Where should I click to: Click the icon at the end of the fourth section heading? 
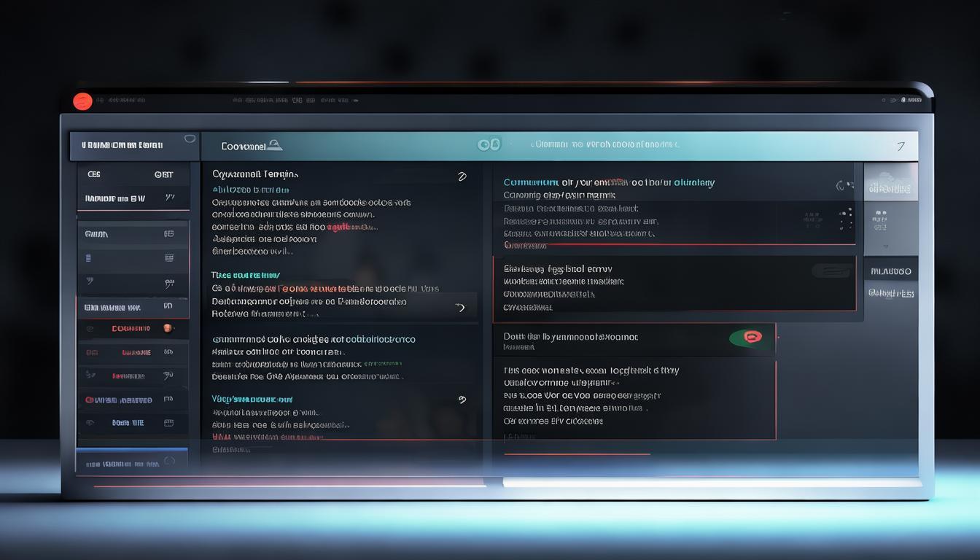(461, 400)
